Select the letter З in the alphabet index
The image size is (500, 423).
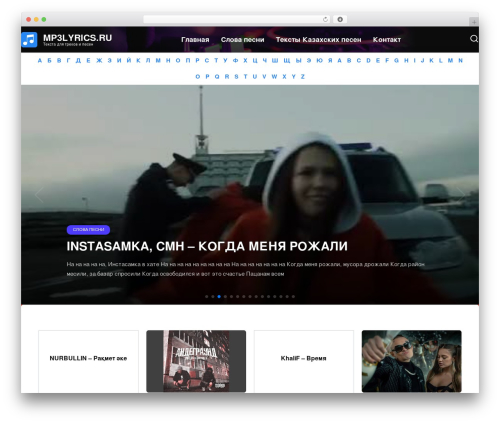(x=109, y=60)
